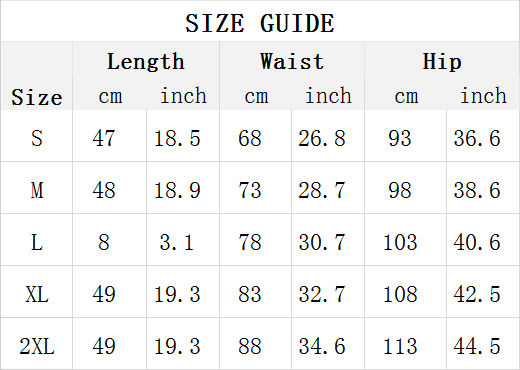The image size is (520, 370).
Task: Click the SIZE GUIDE title
Action: pos(260,23)
